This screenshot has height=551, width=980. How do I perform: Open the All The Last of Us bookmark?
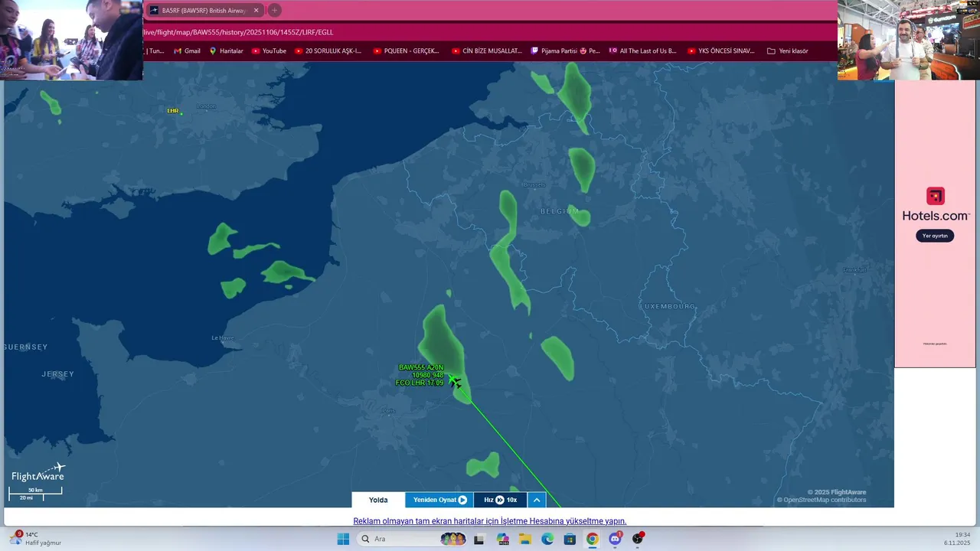pyautogui.click(x=643, y=51)
